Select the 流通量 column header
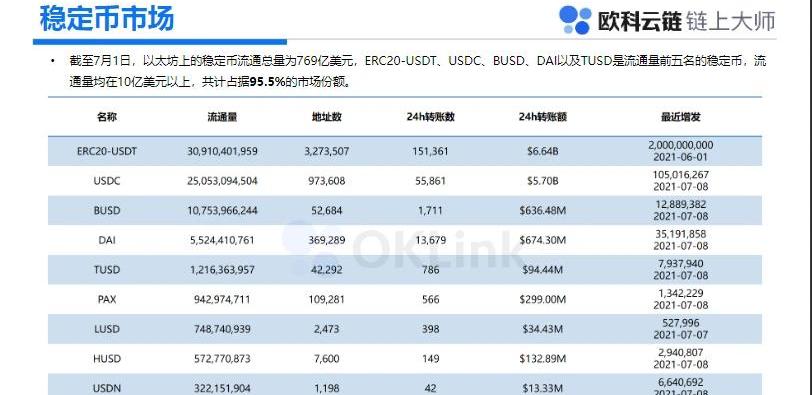 [x=222, y=117]
